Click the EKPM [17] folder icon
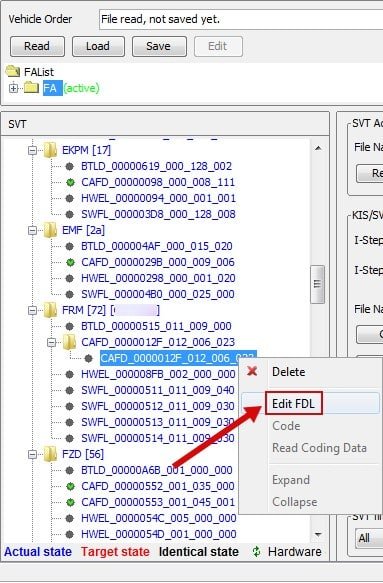Viewport: 383px width, 583px height. (x=50, y=150)
